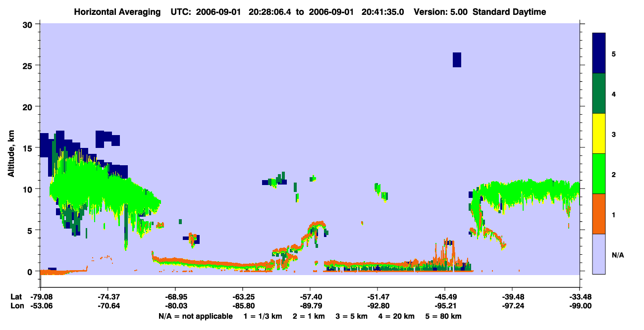
Task: Click the 'N/A = not applicable' legend note
Action: pos(195,316)
